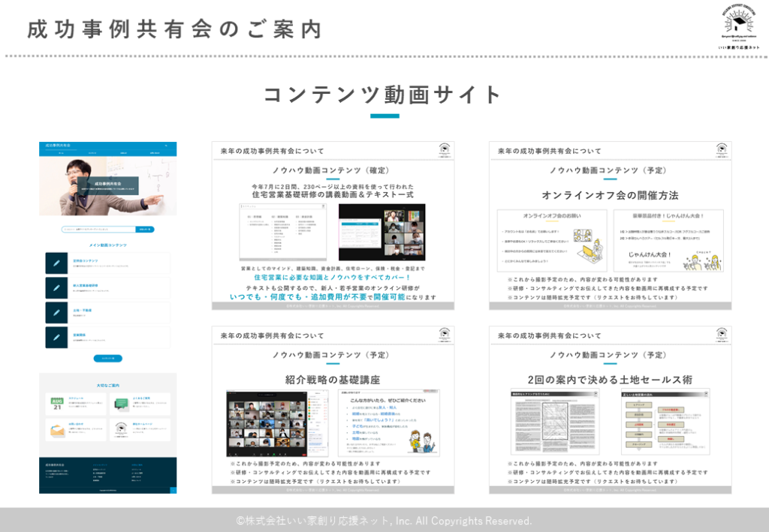Select the 紹介戦略の基礎講座 slide thumbnail

tap(333, 410)
